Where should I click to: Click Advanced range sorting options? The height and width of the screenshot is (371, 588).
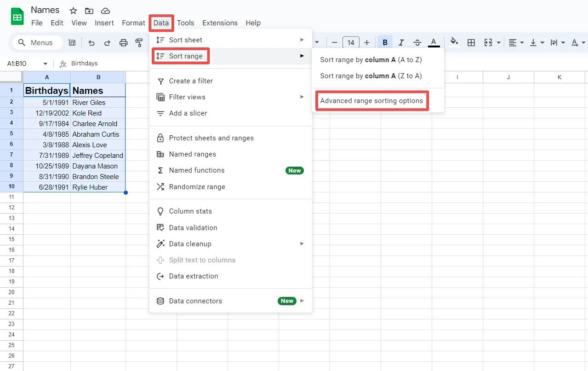371,100
